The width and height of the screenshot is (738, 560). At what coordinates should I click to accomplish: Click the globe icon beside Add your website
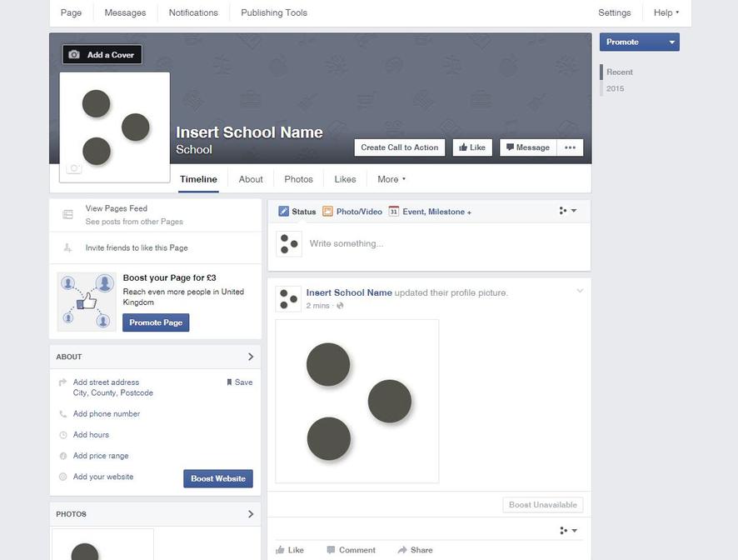(x=63, y=477)
